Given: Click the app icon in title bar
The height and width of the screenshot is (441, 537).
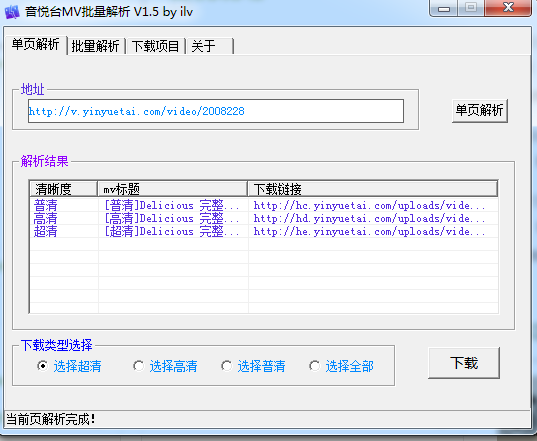Looking at the screenshot, I should (x=12, y=12).
